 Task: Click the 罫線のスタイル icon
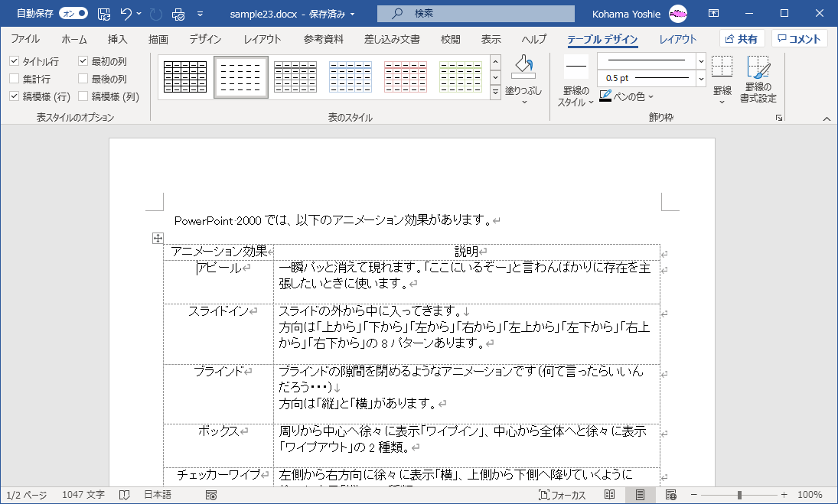pos(576,67)
